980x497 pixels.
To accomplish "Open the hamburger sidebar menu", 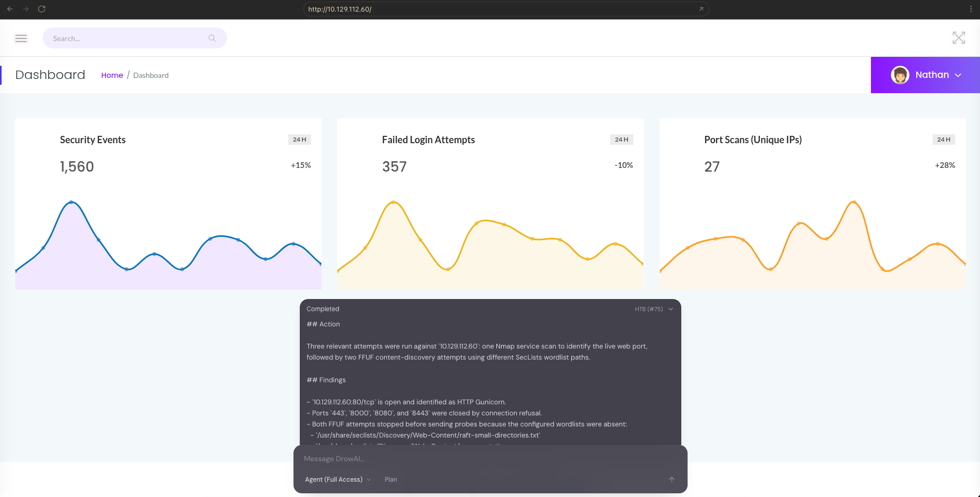I will coord(21,38).
